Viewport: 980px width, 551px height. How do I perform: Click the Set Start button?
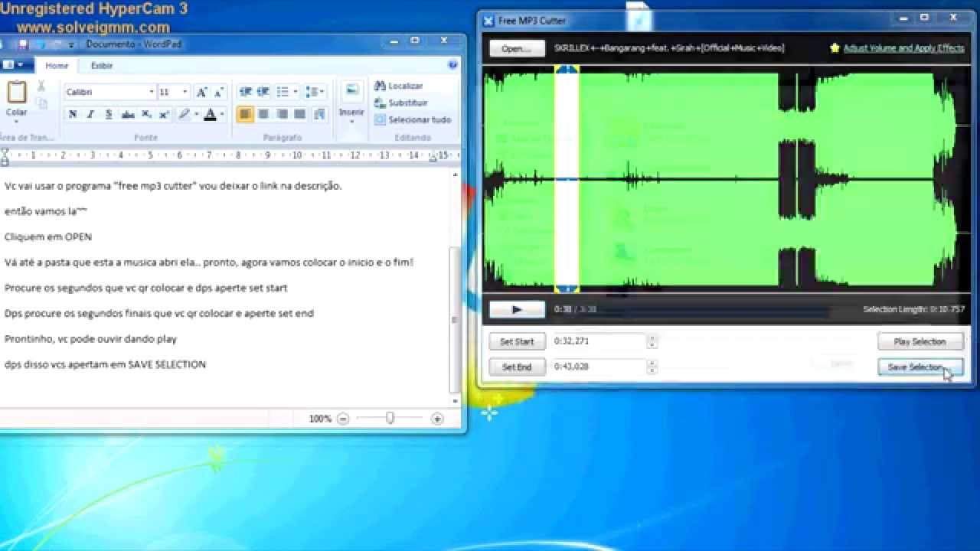click(x=517, y=341)
